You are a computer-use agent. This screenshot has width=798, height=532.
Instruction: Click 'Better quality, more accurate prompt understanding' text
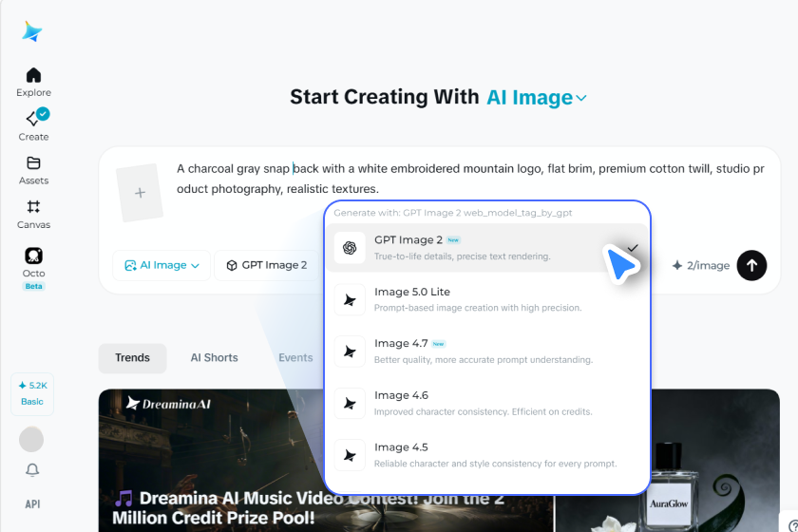click(484, 360)
